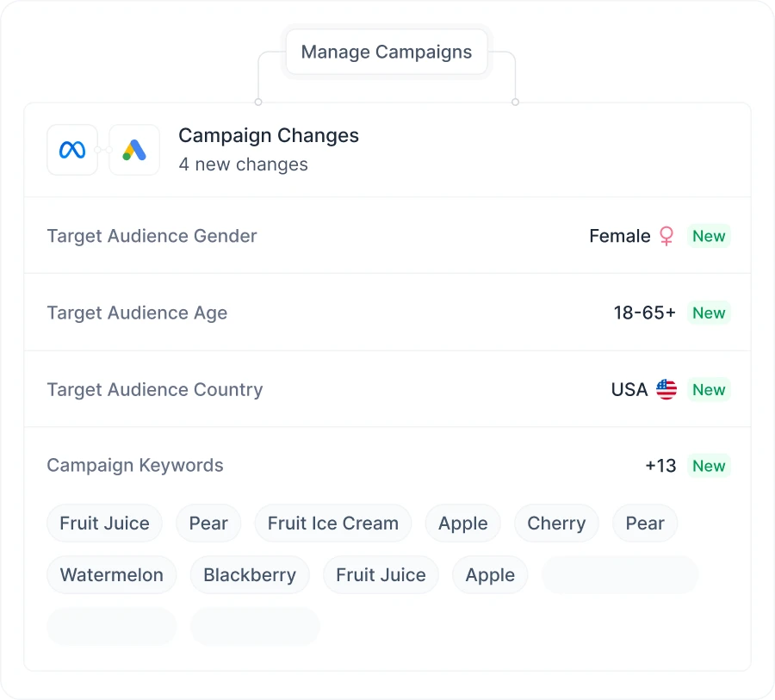
Task: Expand the +13 keywords count
Action: tap(660, 466)
